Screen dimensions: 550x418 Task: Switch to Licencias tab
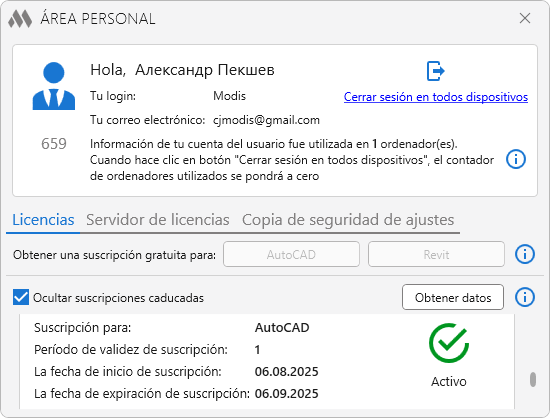point(43,220)
